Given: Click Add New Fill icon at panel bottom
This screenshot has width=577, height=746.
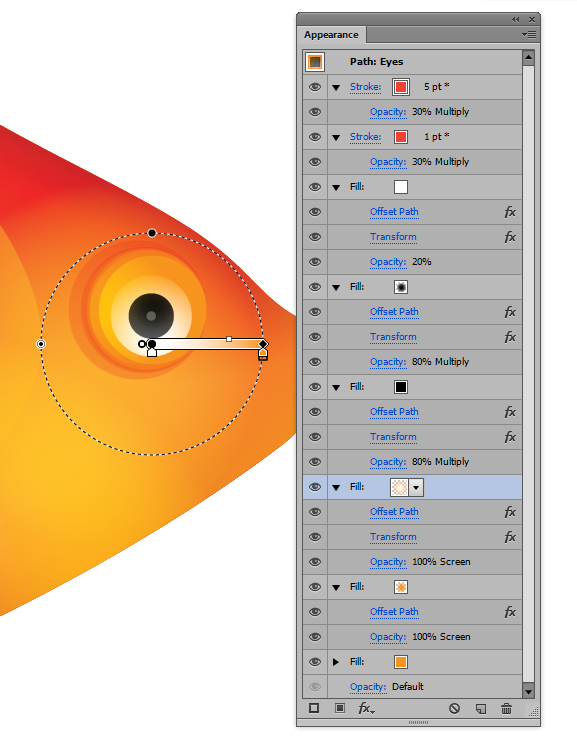Looking at the screenshot, I should click(x=340, y=708).
